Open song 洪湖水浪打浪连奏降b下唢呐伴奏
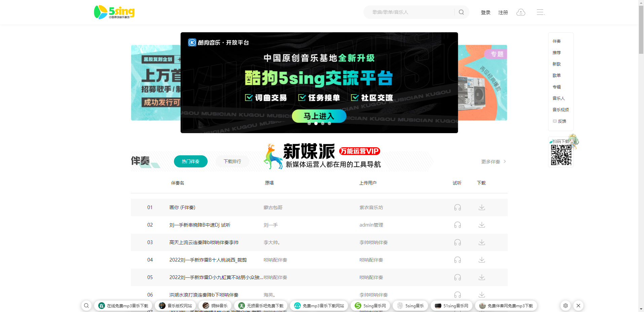This screenshot has width=644, height=312. [x=204, y=295]
